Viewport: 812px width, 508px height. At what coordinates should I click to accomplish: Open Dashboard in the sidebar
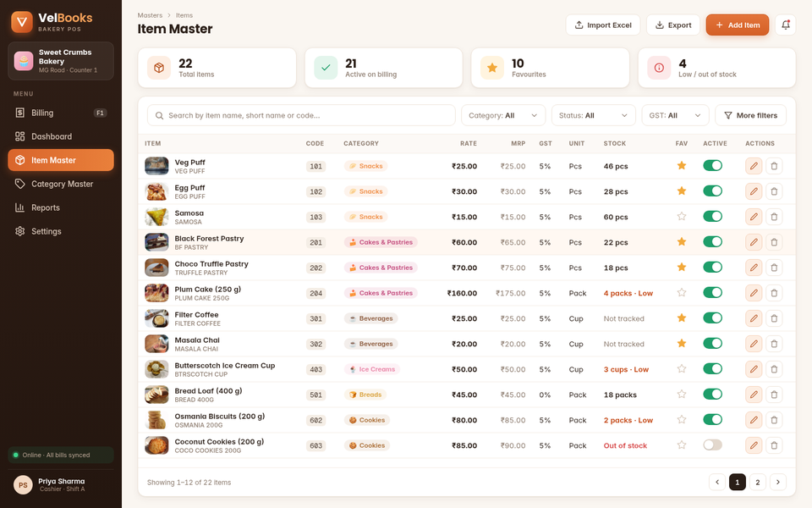tap(61, 136)
